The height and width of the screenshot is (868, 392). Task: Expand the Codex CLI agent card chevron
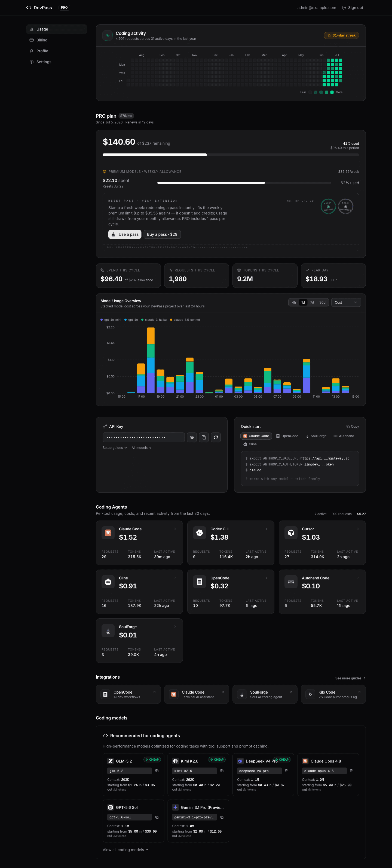click(267, 529)
